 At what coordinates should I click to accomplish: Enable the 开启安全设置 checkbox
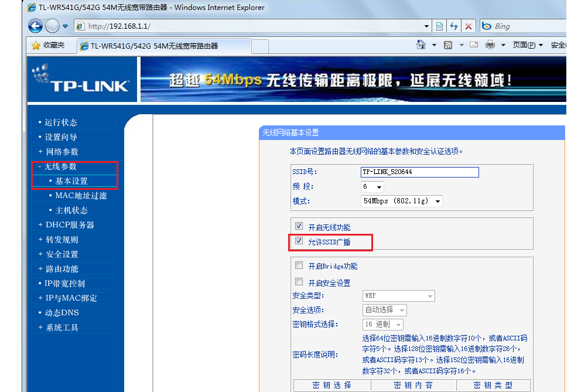(x=299, y=282)
